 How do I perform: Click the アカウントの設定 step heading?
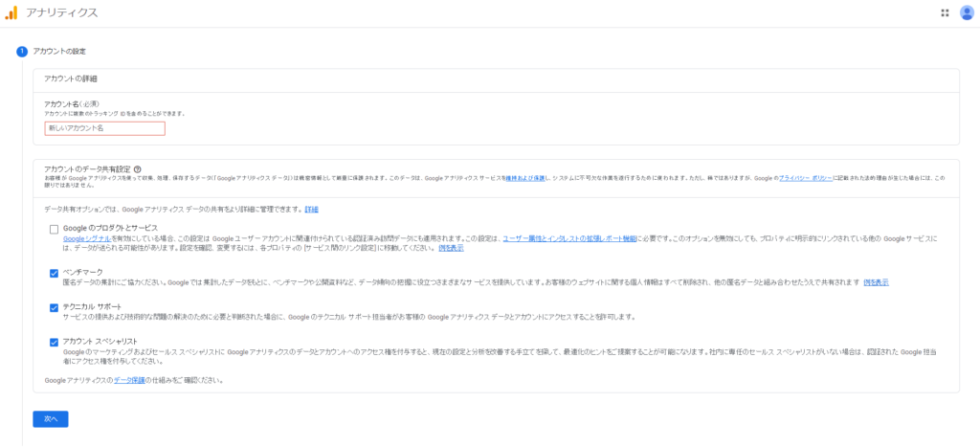tap(60, 51)
